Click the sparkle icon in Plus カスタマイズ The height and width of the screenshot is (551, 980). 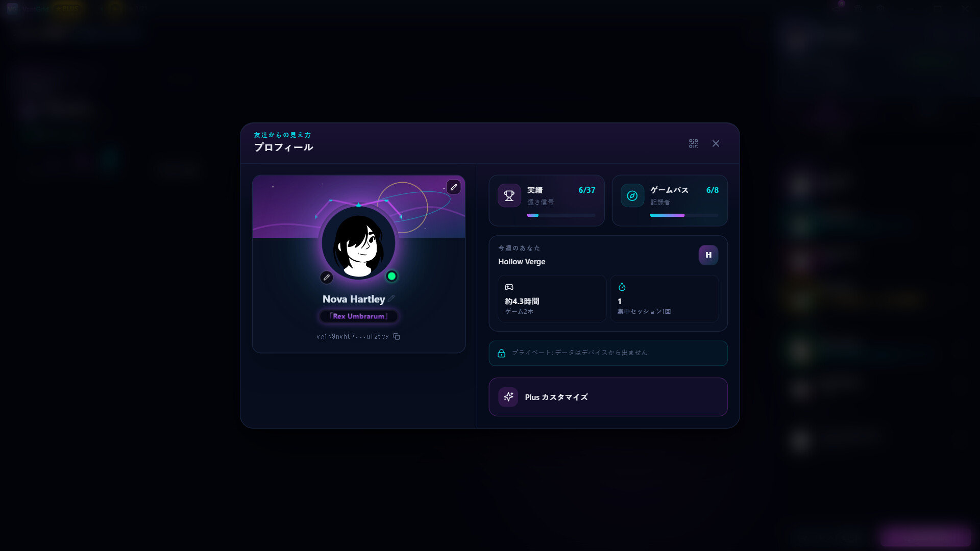click(x=508, y=397)
